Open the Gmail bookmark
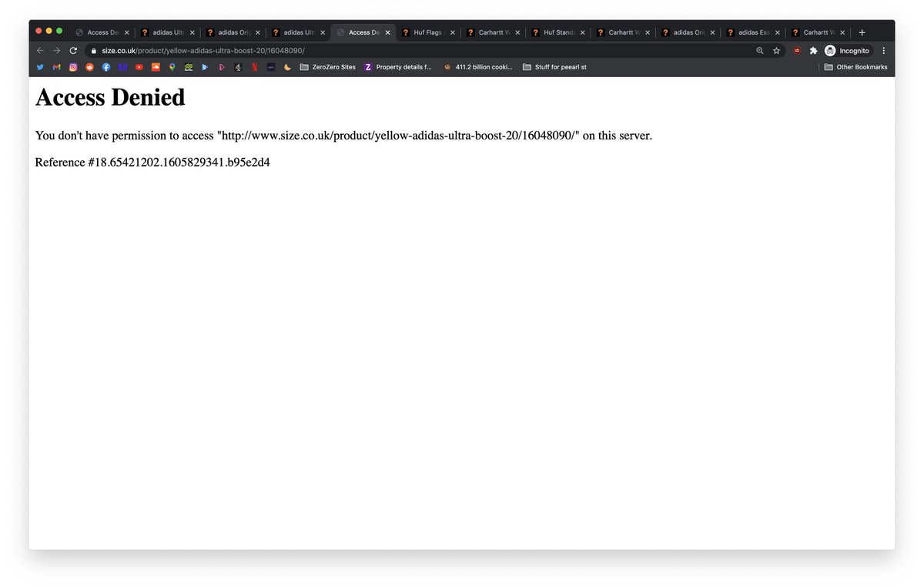This screenshot has height=588, width=924. click(56, 67)
